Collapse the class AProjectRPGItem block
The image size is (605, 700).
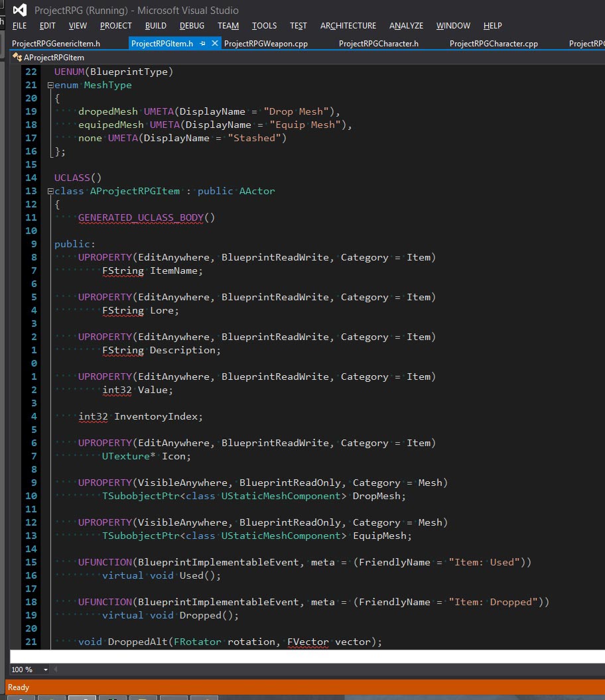pyautogui.click(x=50, y=192)
